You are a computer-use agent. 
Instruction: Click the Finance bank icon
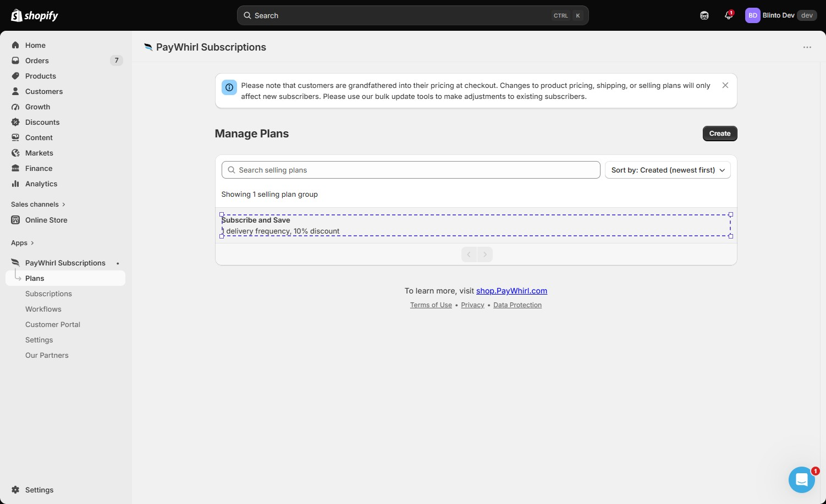point(15,168)
